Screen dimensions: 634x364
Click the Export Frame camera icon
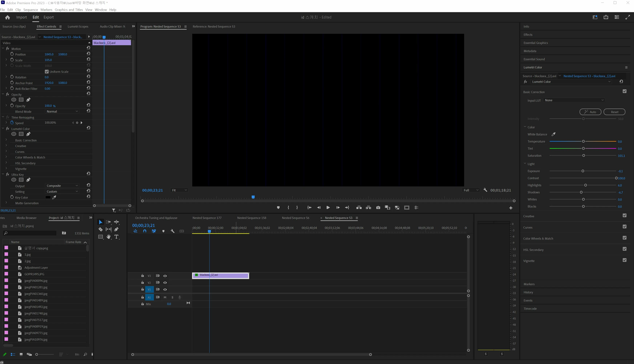378,208
